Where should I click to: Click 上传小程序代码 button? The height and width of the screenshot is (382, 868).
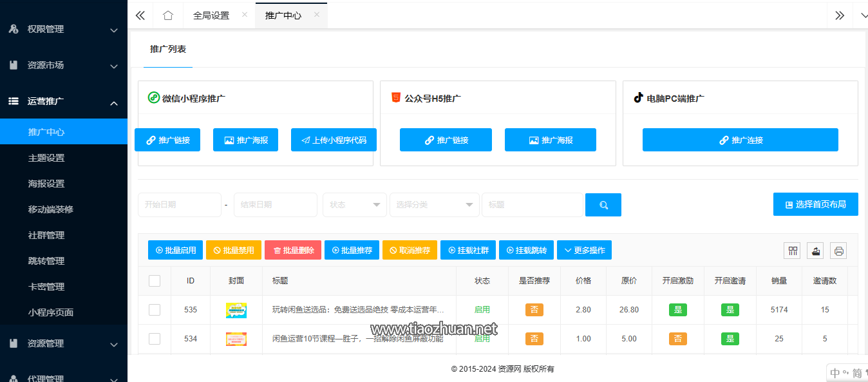pyautogui.click(x=334, y=140)
